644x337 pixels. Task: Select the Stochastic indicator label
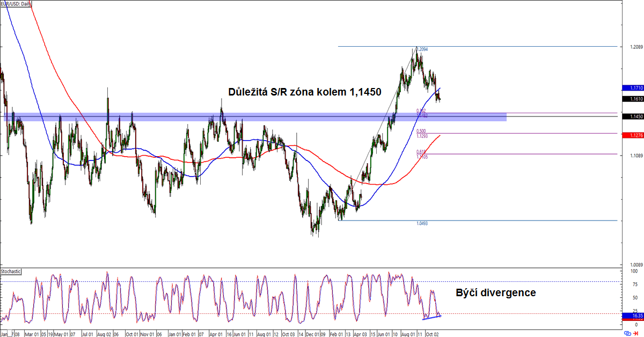pyautogui.click(x=11, y=272)
